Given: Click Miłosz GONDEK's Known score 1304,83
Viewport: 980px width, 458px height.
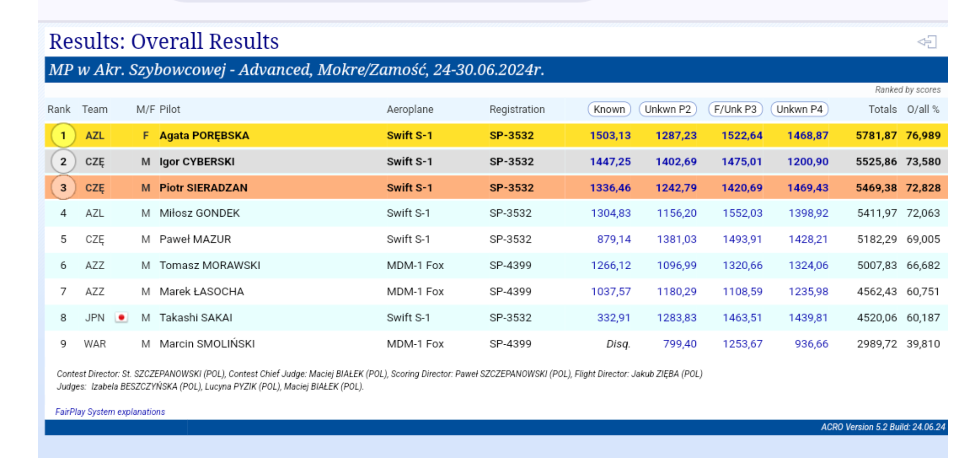Looking at the screenshot, I should (611, 213).
